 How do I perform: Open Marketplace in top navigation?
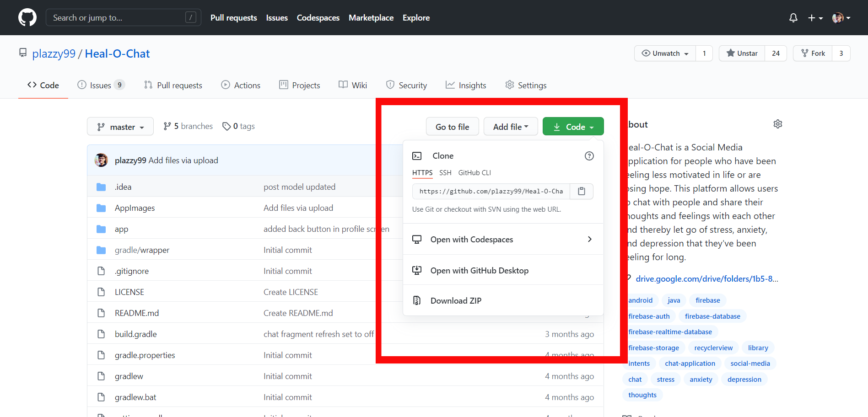[371, 18]
